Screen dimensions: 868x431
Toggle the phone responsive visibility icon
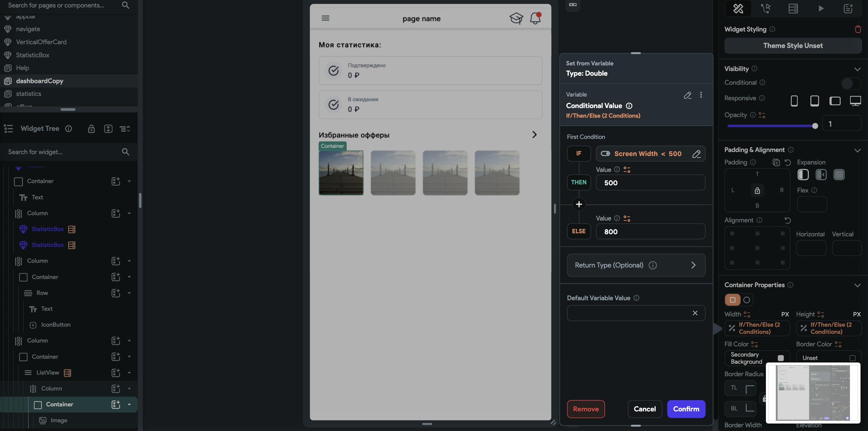794,101
